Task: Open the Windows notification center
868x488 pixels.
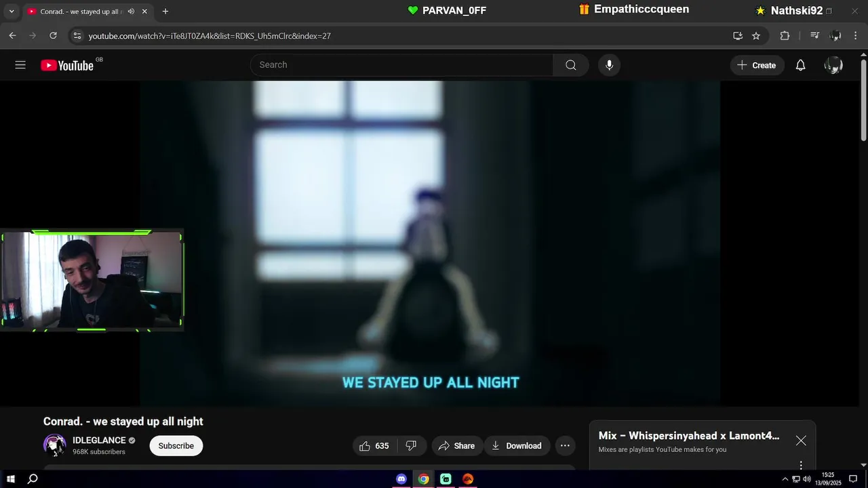Action: tap(853, 479)
